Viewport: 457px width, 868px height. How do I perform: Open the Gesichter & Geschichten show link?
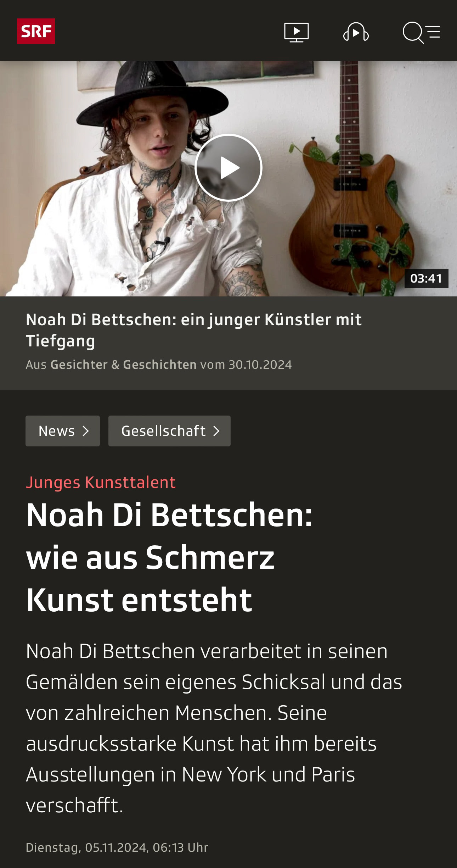click(x=123, y=365)
